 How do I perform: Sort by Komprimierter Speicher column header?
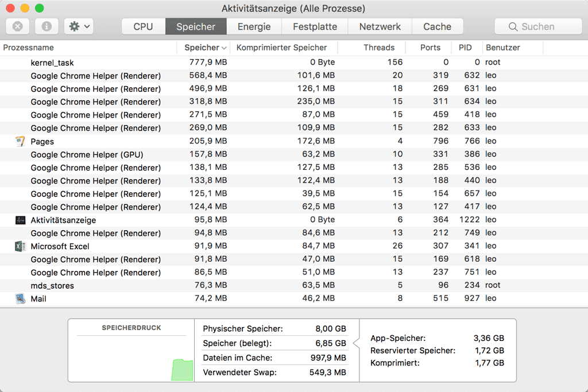pyautogui.click(x=284, y=48)
